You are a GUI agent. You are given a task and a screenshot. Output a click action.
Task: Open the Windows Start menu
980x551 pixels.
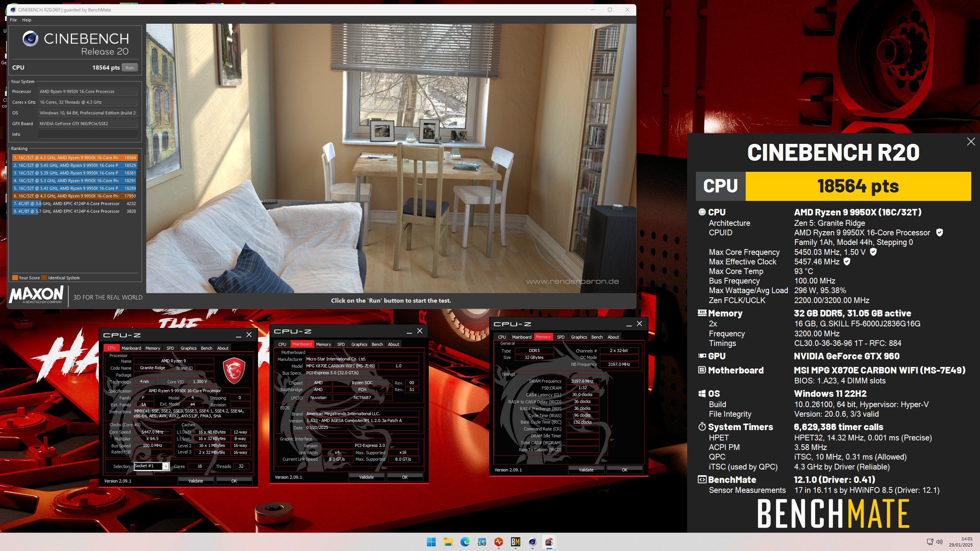pos(431,542)
